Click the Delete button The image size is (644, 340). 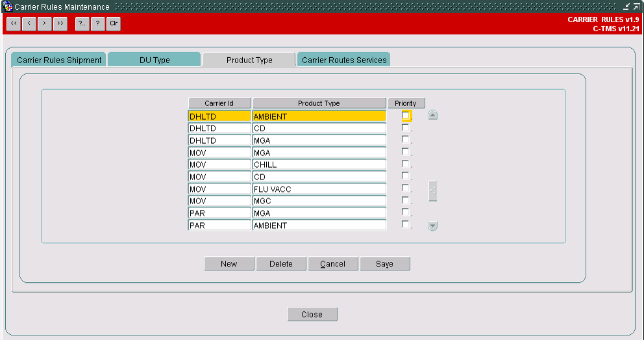pyautogui.click(x=281, y=264)
